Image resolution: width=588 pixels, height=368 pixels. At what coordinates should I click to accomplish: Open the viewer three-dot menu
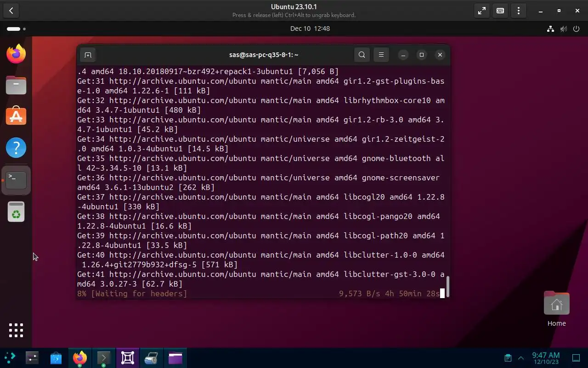click(x=519, y=11)
